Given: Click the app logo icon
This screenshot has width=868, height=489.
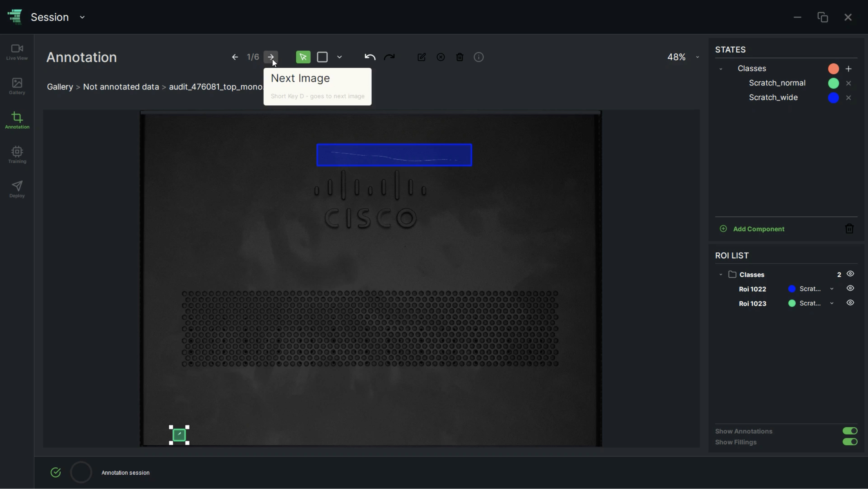Looking at the screenshot, I should point(15,17).
